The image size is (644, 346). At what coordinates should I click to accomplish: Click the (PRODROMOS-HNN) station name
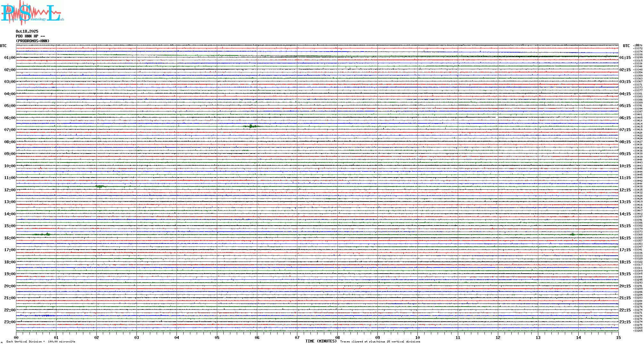coord(33,41)
